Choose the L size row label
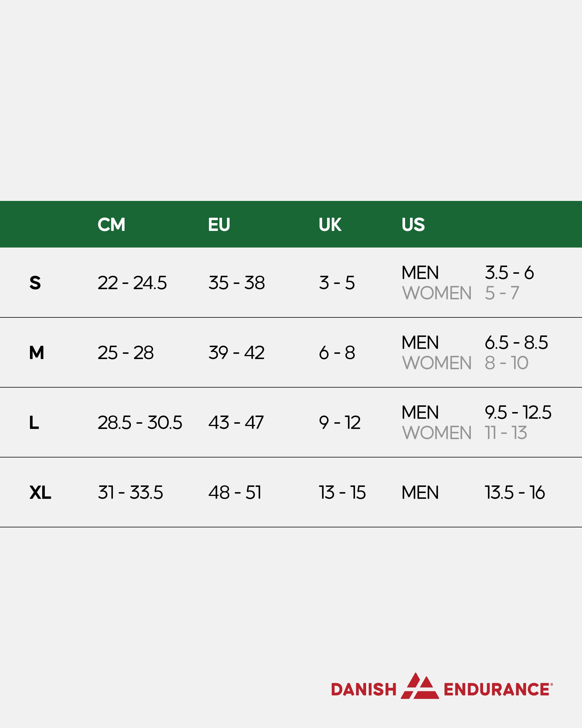This screenshot has height=728, width=582. pos(34,423)
